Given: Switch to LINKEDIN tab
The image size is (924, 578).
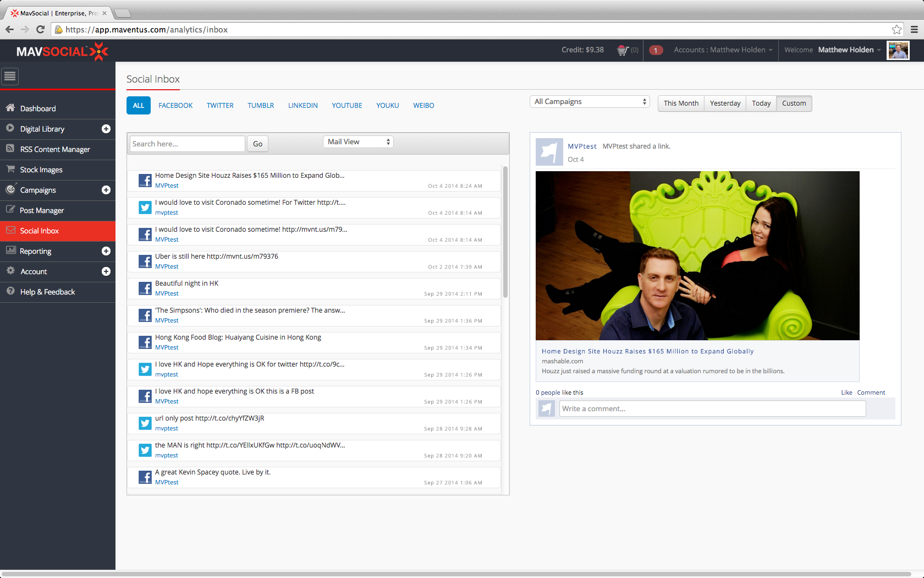Looking at the screenshot, I should [x=303, y=106].
